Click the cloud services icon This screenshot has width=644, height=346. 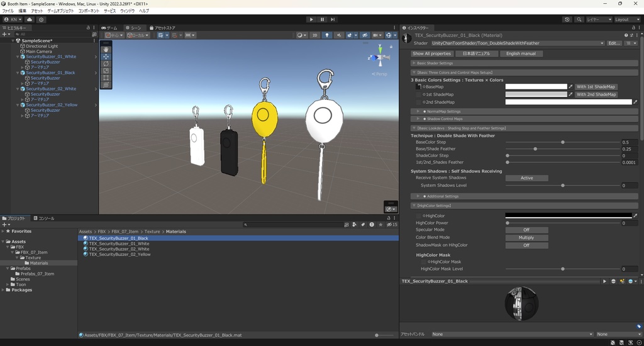(30, 20)
